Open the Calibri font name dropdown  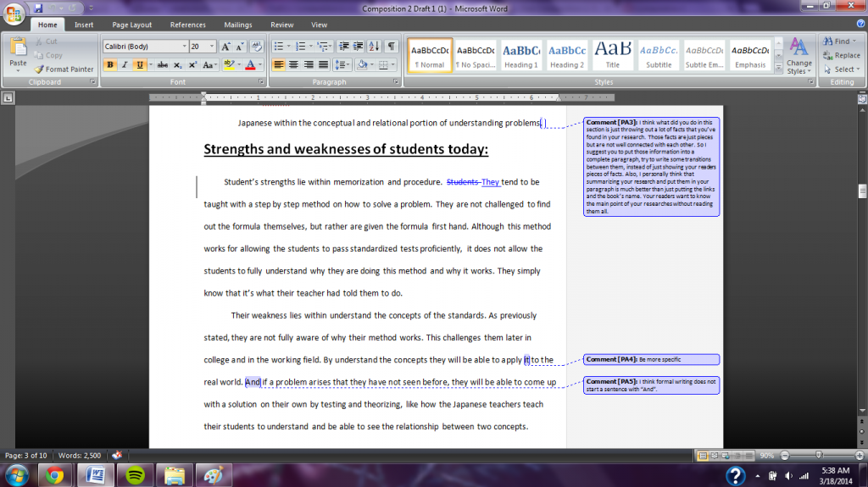184,47
